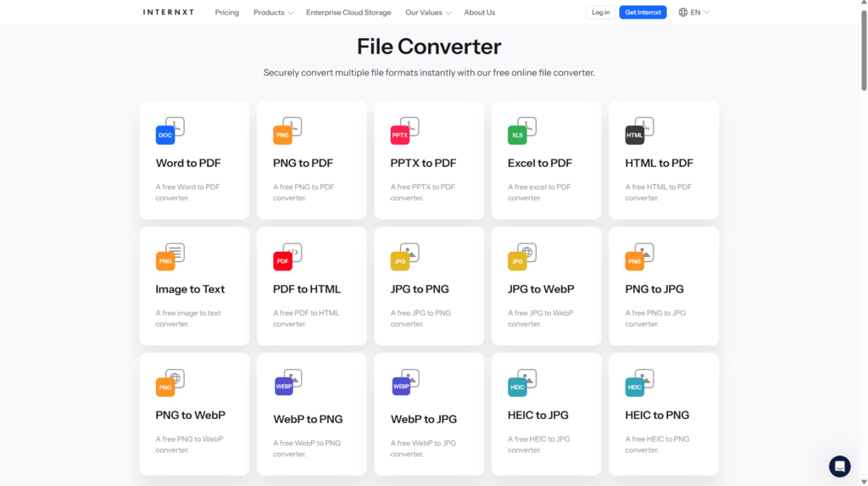The image size is (868, 486).
Task: Click the JPG icon on JPG to WebP card
Action: click(x=518, y=261)
